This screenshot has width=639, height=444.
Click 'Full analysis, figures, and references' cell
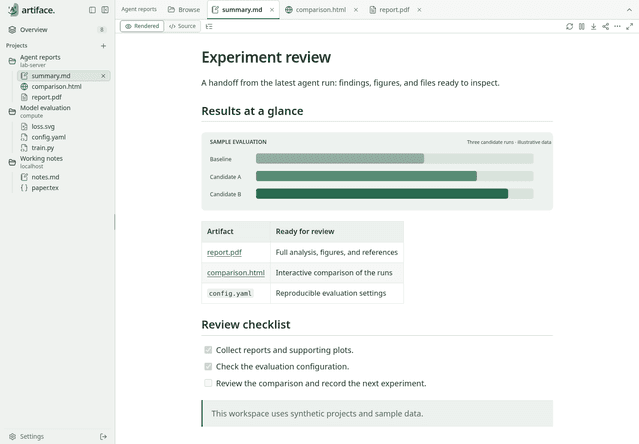click(x=337, y=252)
